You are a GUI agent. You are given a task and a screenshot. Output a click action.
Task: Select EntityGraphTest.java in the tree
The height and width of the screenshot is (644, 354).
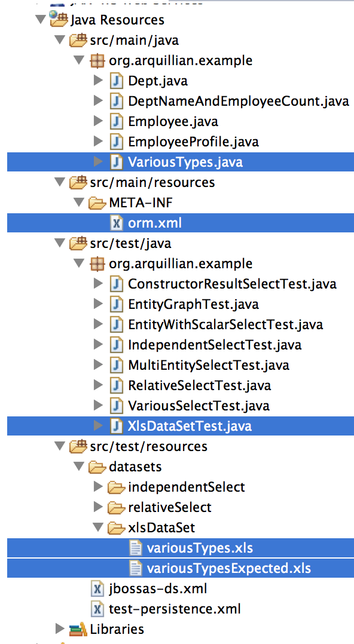point(193,304)
